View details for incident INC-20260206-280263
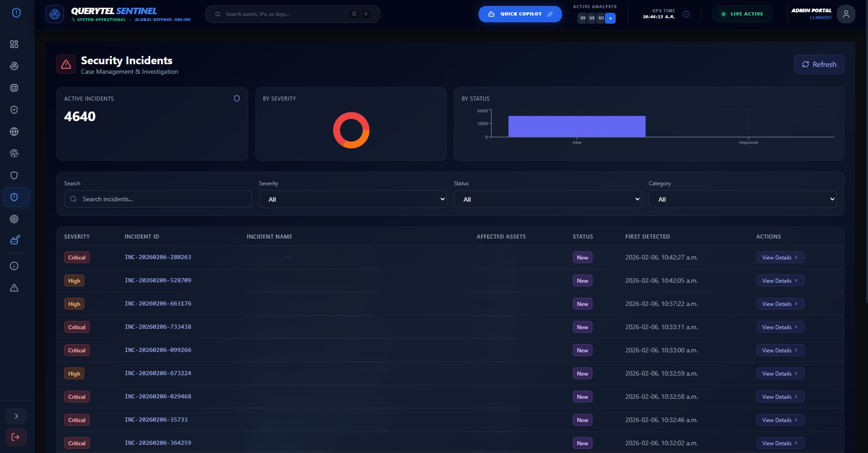 click(780, 257)
